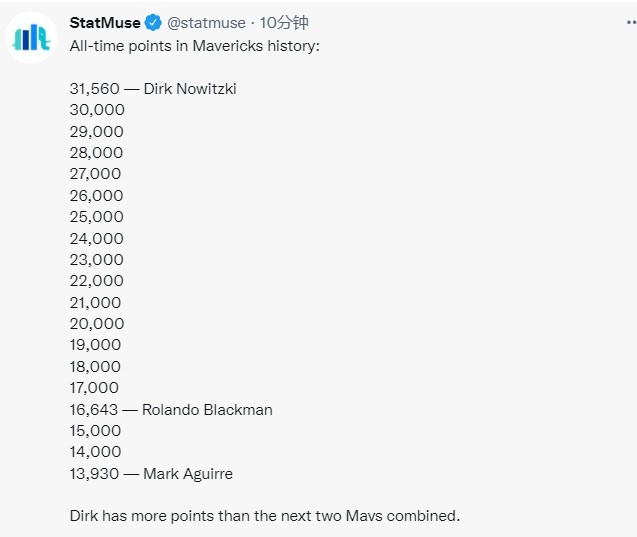The height and width of the screenshot is (537, 637).
Task: Click the 31,560 — Dirk Nowitzki line
Action: (153, 89)
